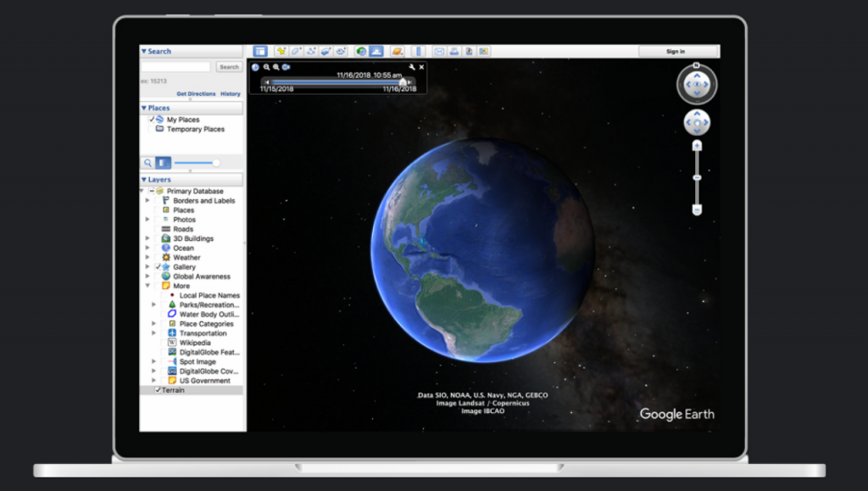Expand the Photos layer arrow

pyautogui.click(x=147, y=219)
